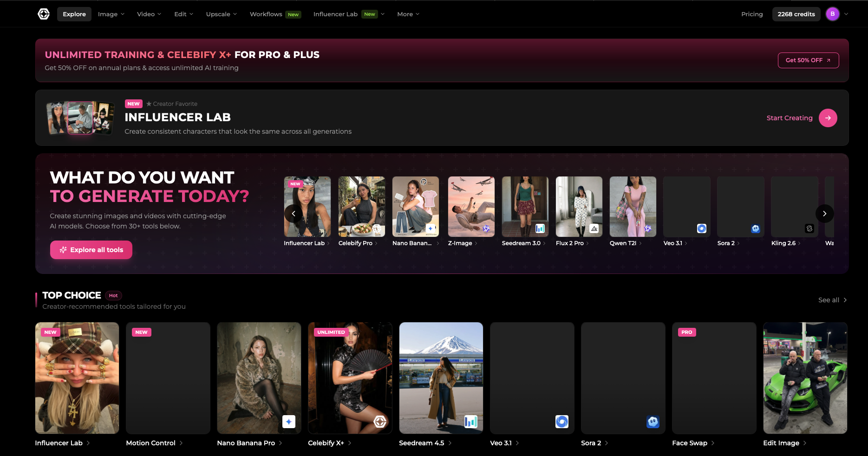Click the sparkle icon on Nano Banana Pro card
The width and height of the screenshot is (868, 456).
pyautogui.click(x=289, y=422)
